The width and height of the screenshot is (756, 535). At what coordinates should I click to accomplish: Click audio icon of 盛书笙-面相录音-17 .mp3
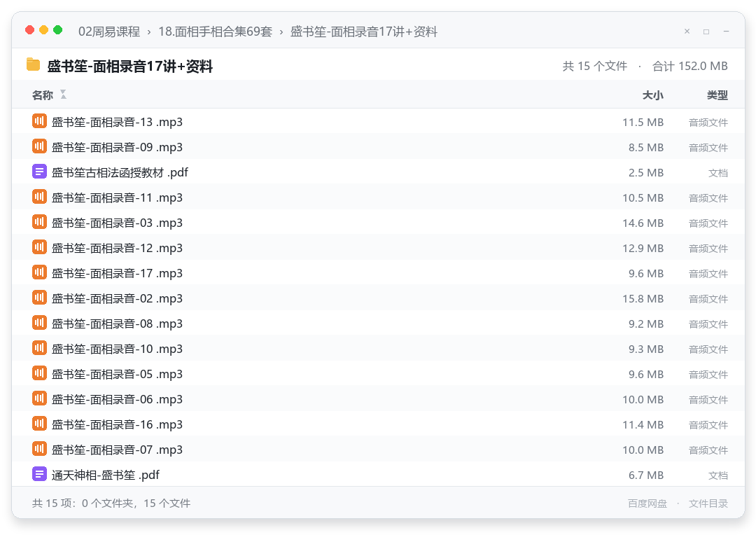pos(39,272)
